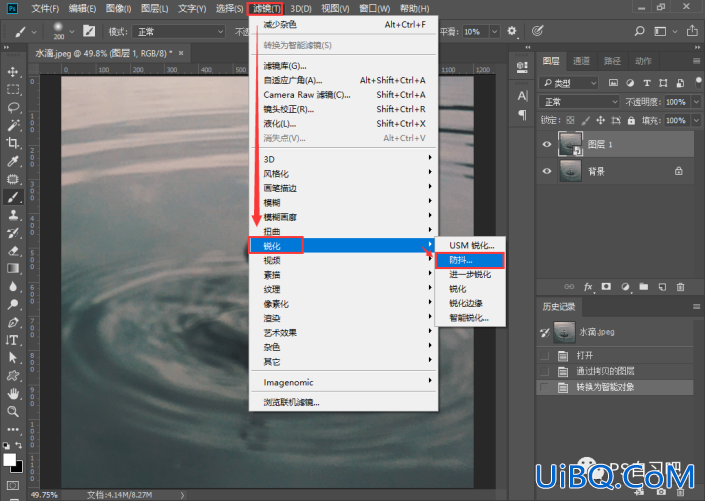The height and width of the screenshot is (501, 705).
Task: Select the 水滴.jpeg history snapshot thumbnail
Action: (x=564, y=332)
